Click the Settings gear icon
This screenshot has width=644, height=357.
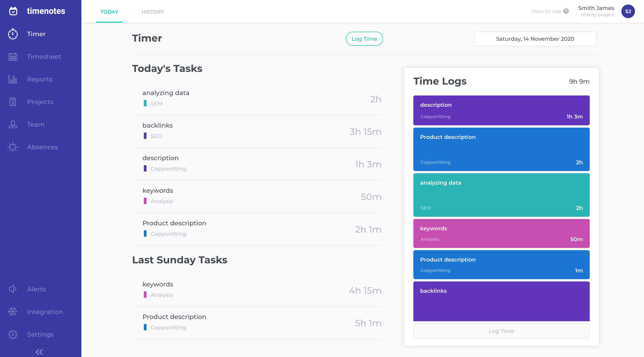13,334
